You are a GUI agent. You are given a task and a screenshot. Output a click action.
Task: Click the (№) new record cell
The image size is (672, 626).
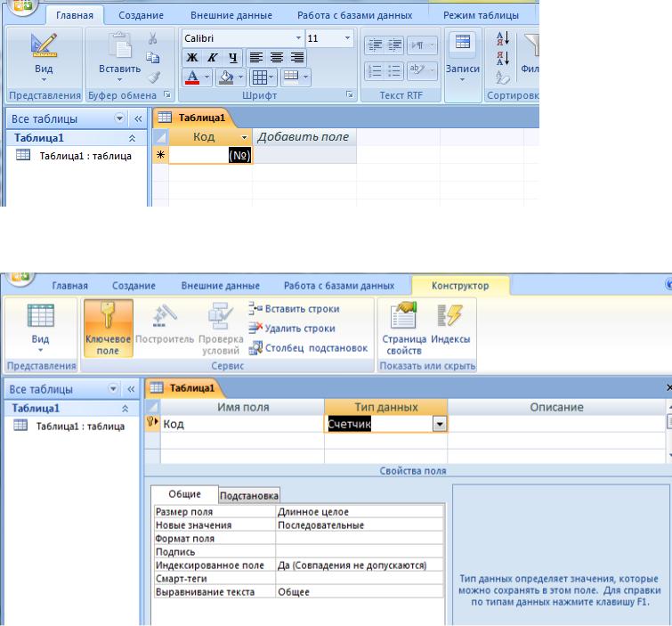click(210, 155)
